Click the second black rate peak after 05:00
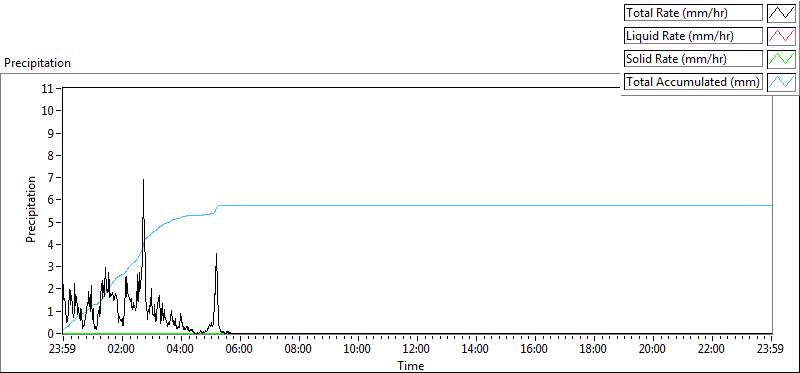The width and height of the screenshot is (800, 373). coord(216,254)
